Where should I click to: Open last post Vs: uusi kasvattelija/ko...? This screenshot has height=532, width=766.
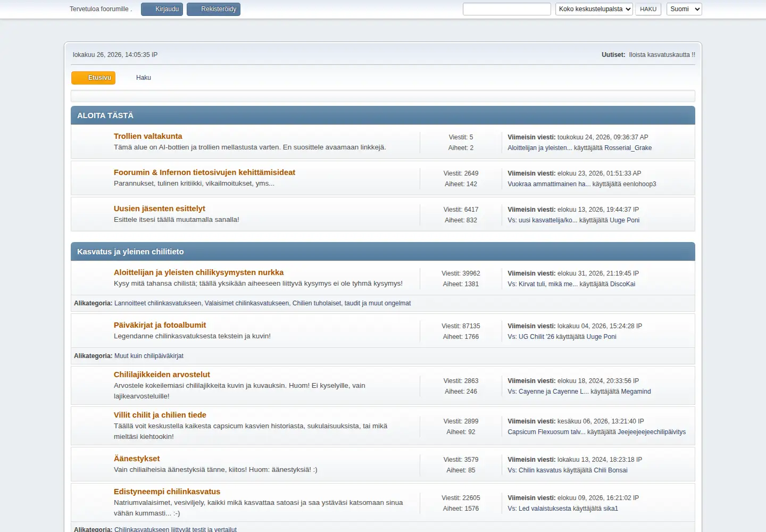click(542, 220)
